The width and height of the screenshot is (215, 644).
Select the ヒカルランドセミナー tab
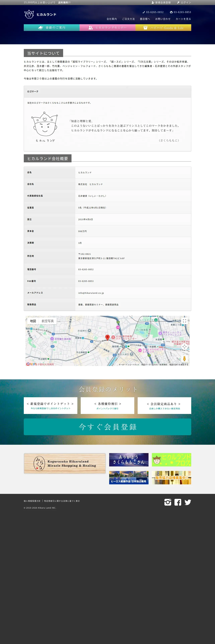click(x=107, y=27)
